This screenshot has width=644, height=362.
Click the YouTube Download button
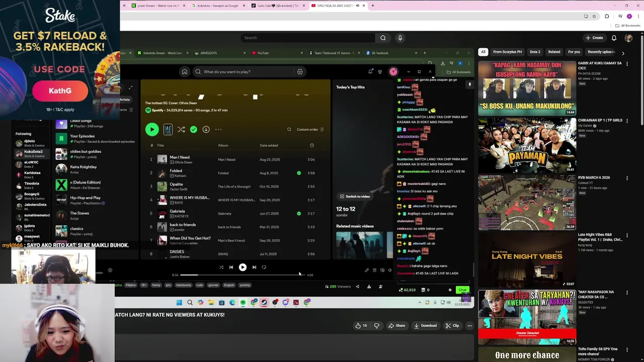tap(425, 326)
